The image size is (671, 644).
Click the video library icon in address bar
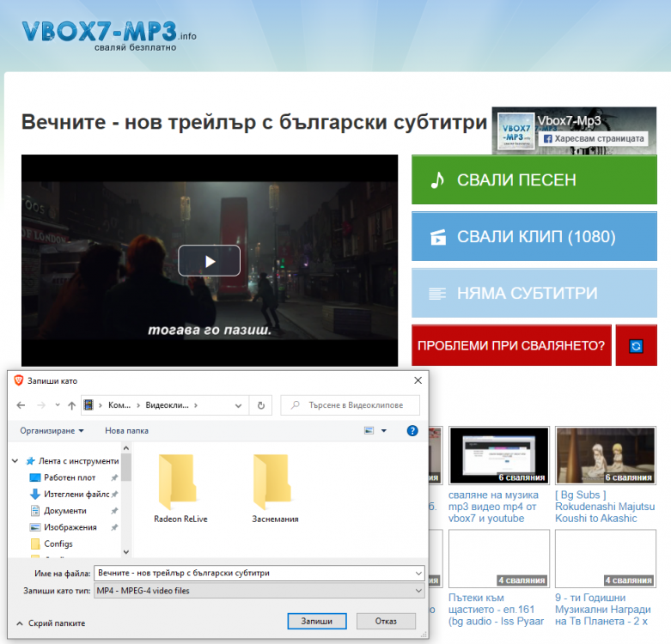click(88, 405)
